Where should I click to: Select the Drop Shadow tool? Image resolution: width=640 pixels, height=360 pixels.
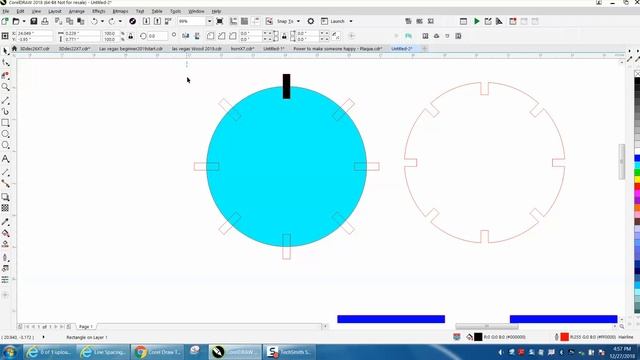(5, 197)
